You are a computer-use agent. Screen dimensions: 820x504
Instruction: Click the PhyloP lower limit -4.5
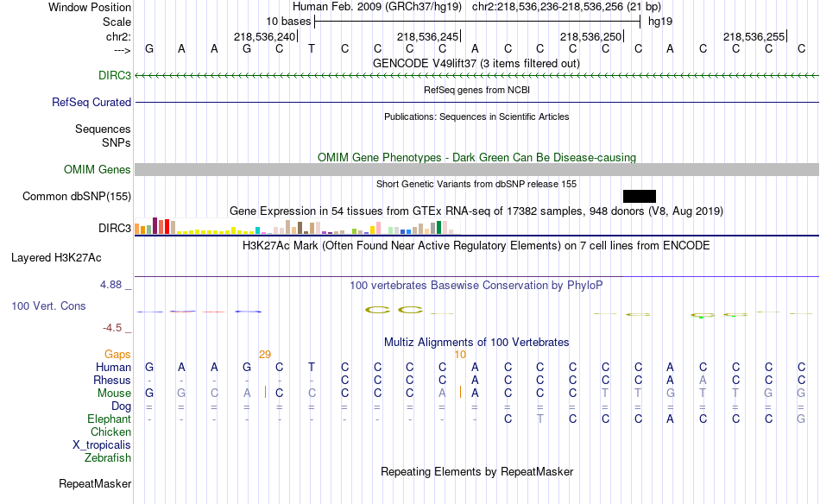[112, 328]
